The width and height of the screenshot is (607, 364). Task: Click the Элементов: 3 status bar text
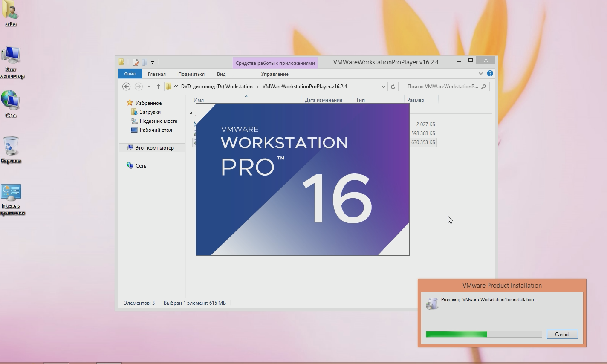point(139,303)
